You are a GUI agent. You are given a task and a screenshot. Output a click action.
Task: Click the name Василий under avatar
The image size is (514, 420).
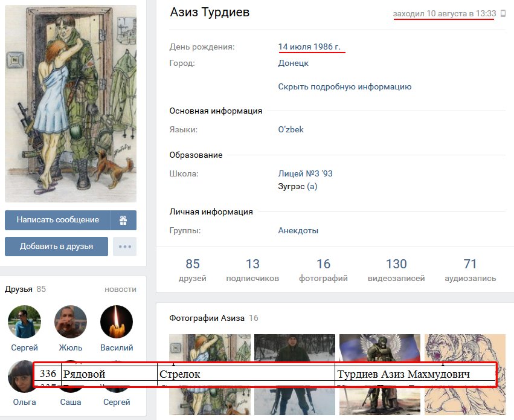[117, 347]
